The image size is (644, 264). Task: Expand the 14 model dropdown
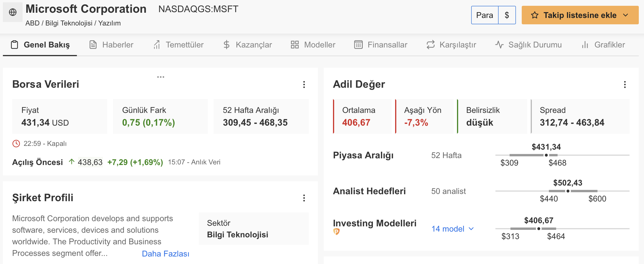click(453, 229)
